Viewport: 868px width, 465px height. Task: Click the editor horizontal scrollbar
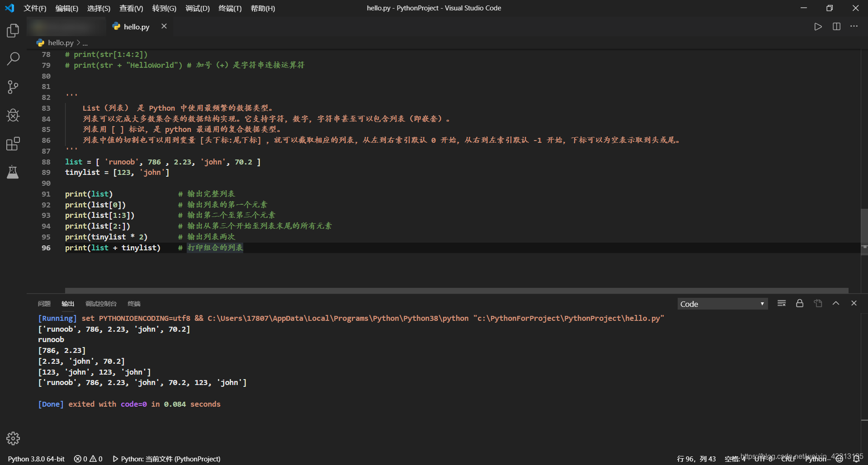tap(457, 291)
